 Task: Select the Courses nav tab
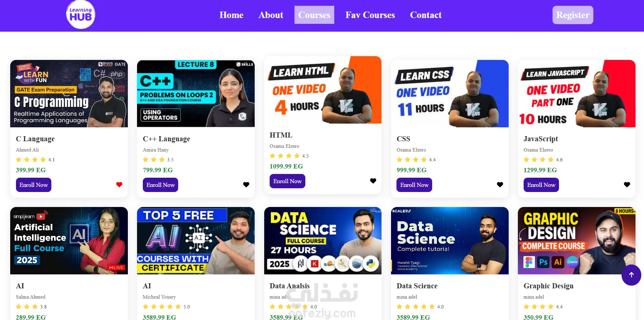click(x=314, y=15)
